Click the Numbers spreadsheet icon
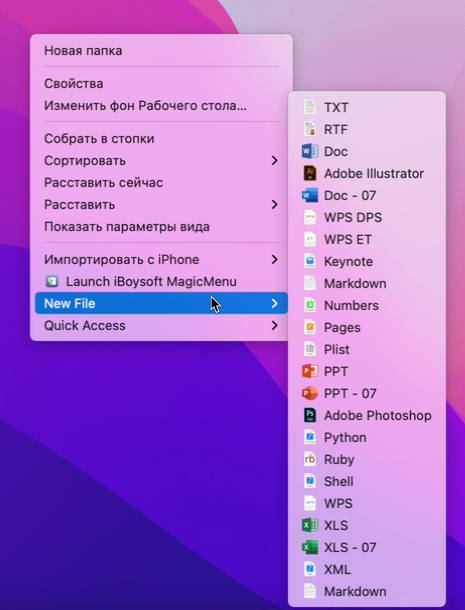 click(x=310, y=305)
